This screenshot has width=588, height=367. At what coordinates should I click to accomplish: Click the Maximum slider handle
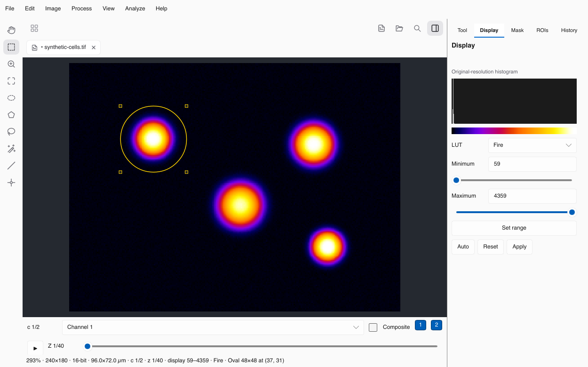coord(572,212)
